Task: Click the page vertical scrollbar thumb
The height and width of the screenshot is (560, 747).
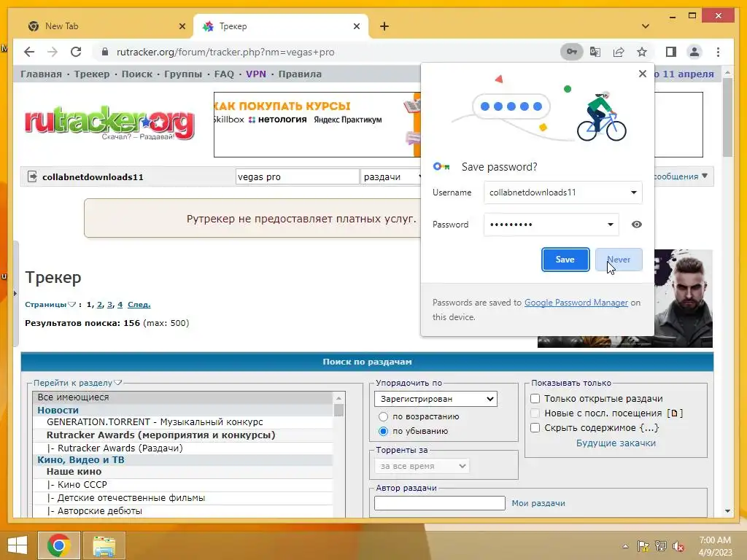Action: (x=727, y=117)
